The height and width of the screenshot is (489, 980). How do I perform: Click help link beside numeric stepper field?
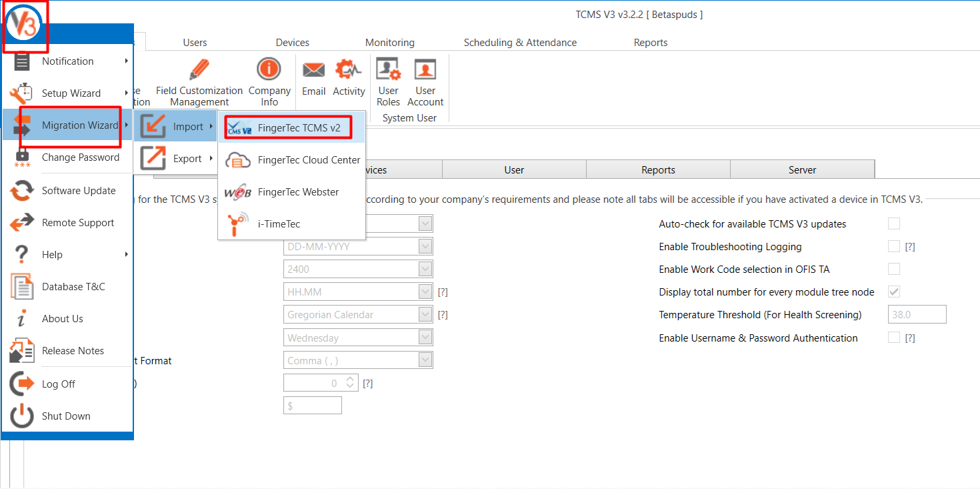click(x=367, y=384)
